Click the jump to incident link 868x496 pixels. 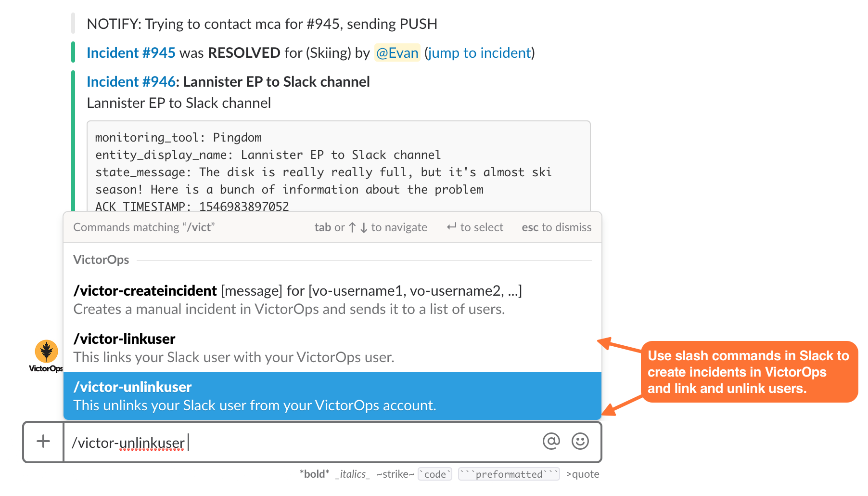[480, 52]
